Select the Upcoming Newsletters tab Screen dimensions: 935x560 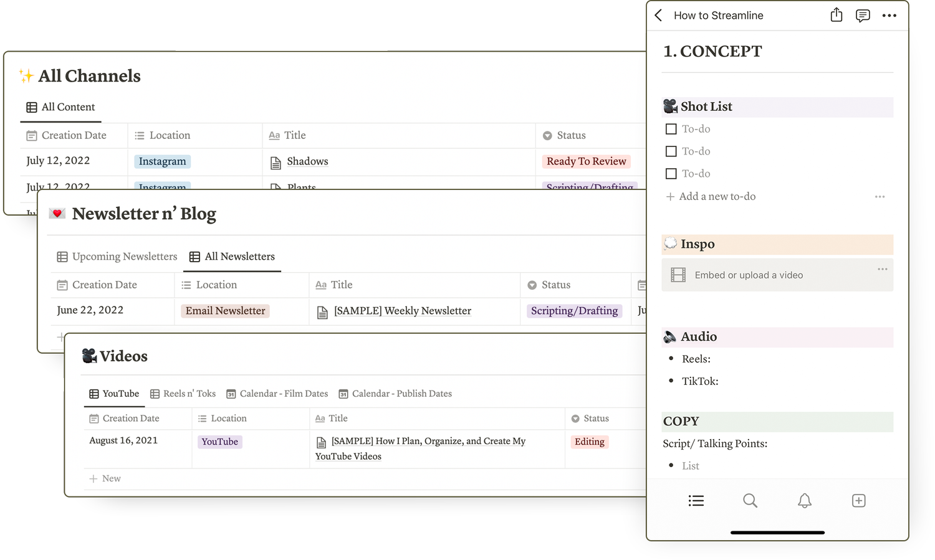point(117,257)
